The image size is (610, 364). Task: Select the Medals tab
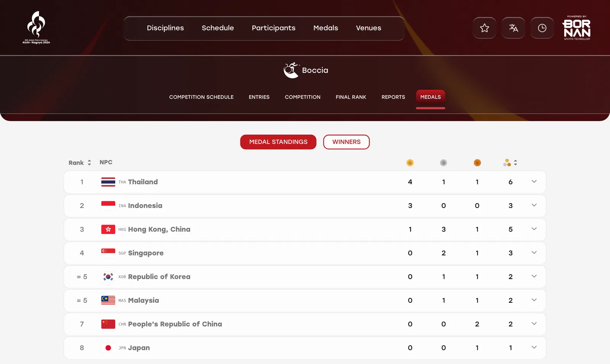[x=430, y=97]
